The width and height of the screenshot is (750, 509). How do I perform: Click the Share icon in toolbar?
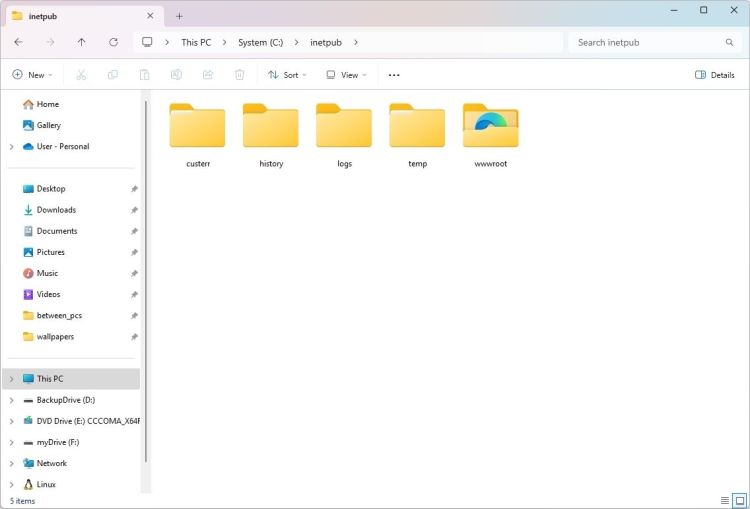(x=208, y=75)
